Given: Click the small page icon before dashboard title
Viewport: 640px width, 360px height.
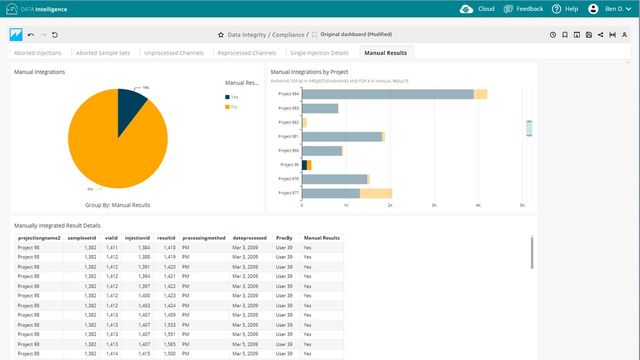Looking at the screenshot, I should (315, 35).
